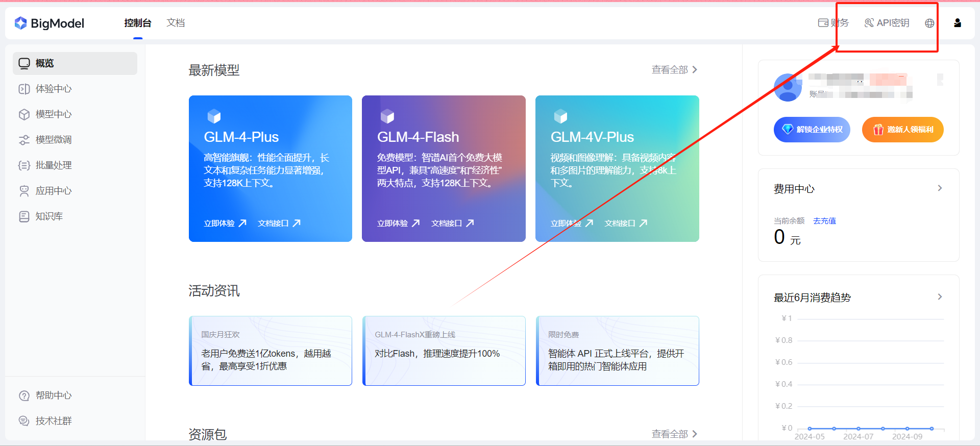980x446 pixels.
Task: Click 文档接口 on GLM-4V-Plus card
Action: (626, 223)
